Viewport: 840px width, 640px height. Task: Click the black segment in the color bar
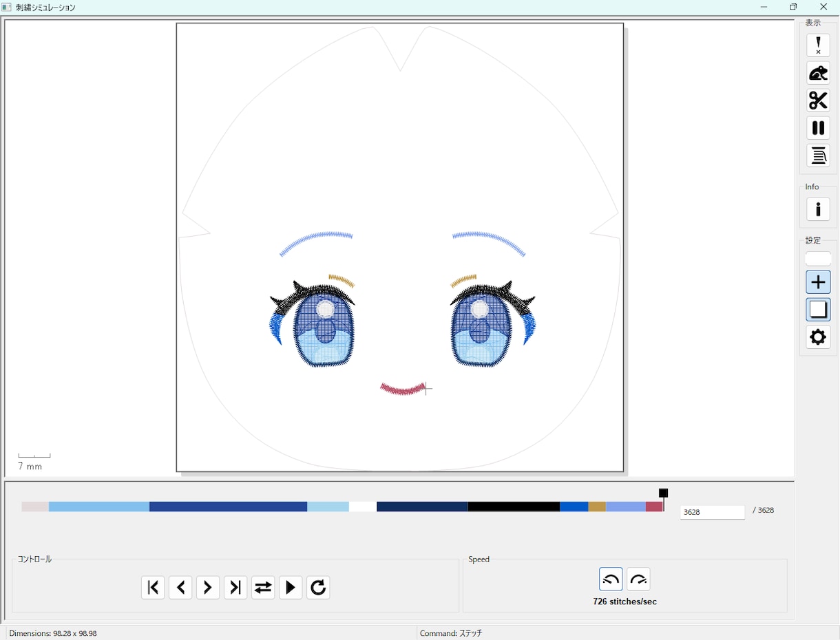(x=514, y=506)
